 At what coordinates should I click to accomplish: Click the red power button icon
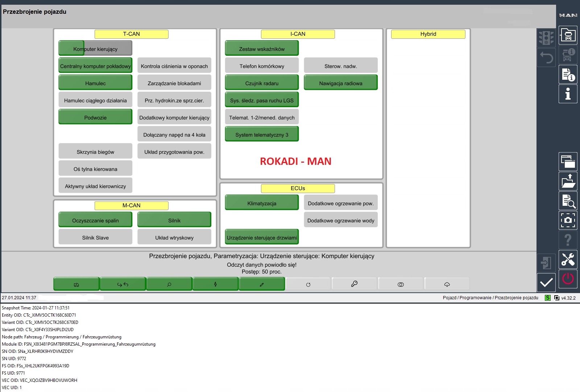(568, 279)
